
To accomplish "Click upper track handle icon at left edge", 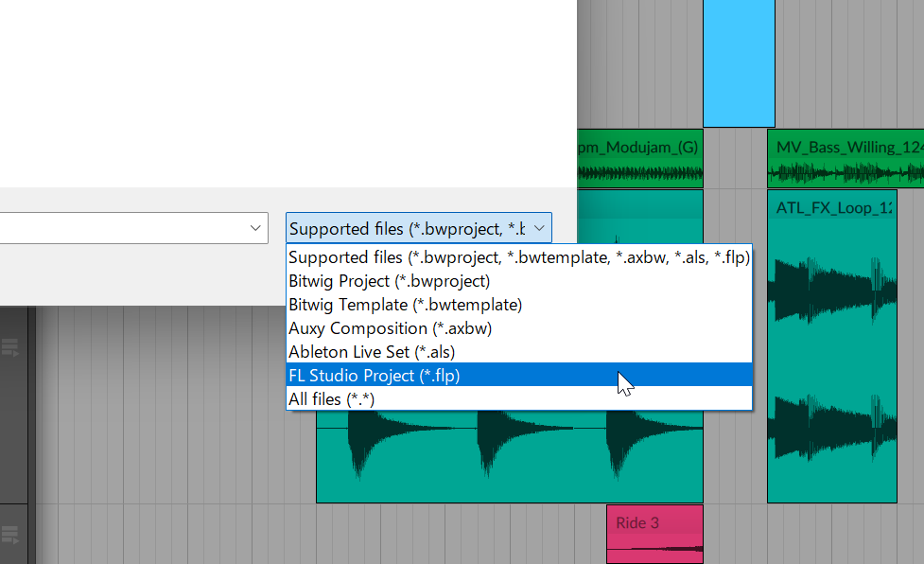I will (x=10, y=347).
